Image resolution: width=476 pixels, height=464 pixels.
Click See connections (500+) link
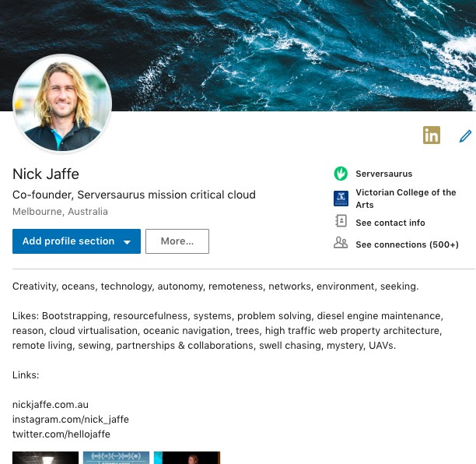tap(407, 244)
